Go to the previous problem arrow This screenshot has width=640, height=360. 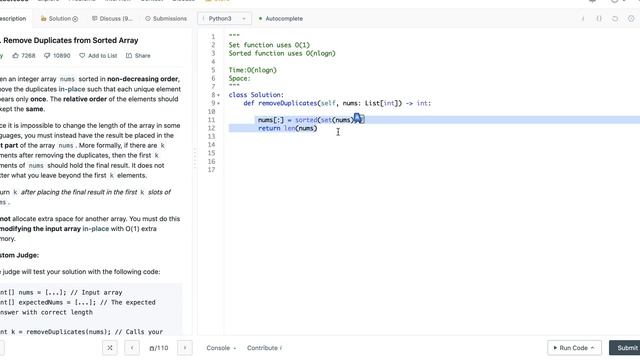click(x=132, y=348)
